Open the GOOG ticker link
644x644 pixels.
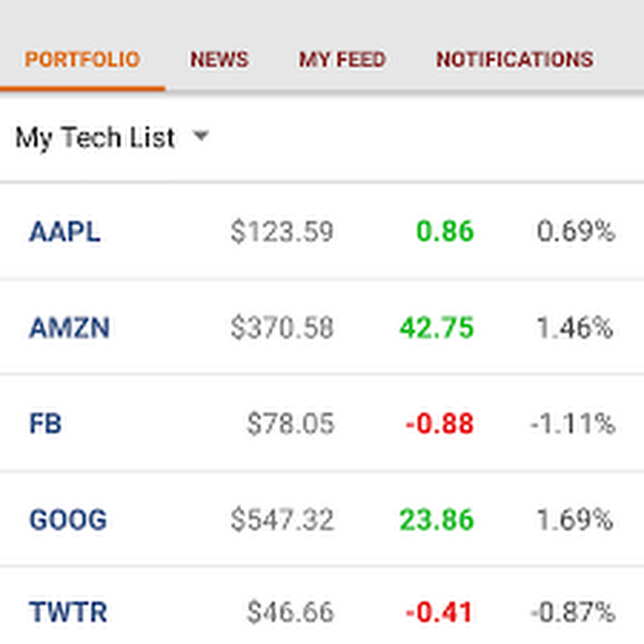pos(68,519)
